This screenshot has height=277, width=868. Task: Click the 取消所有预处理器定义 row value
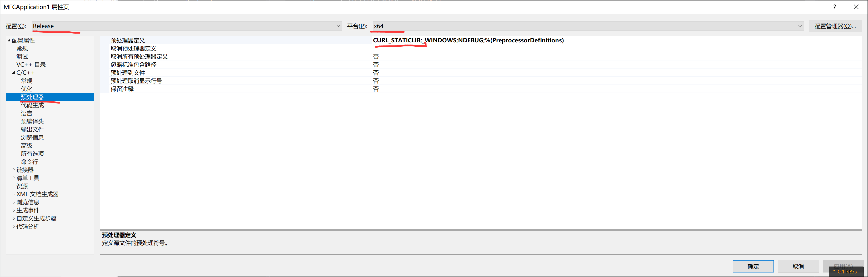(376, 57)
